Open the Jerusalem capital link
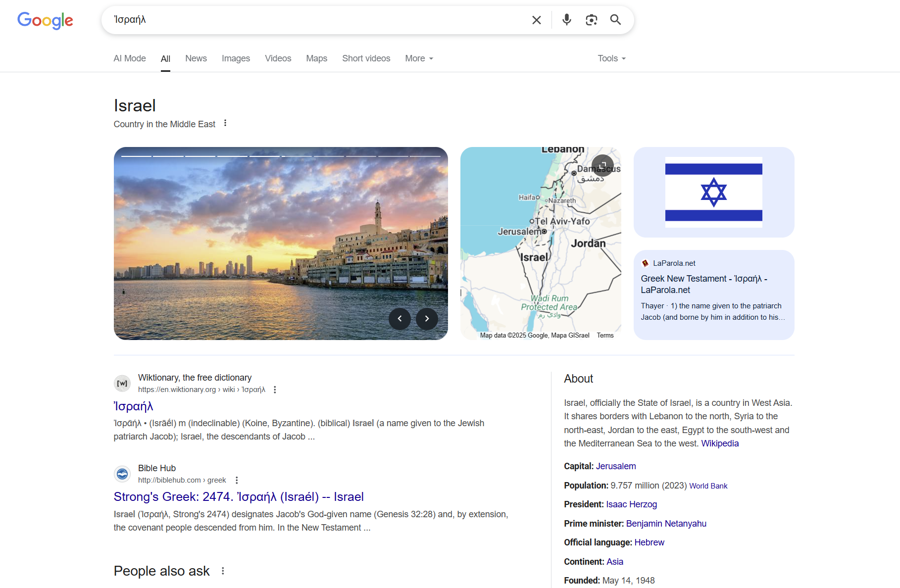Image resolution: width=900 pixels, height=588 pixels. pos(616,466)
